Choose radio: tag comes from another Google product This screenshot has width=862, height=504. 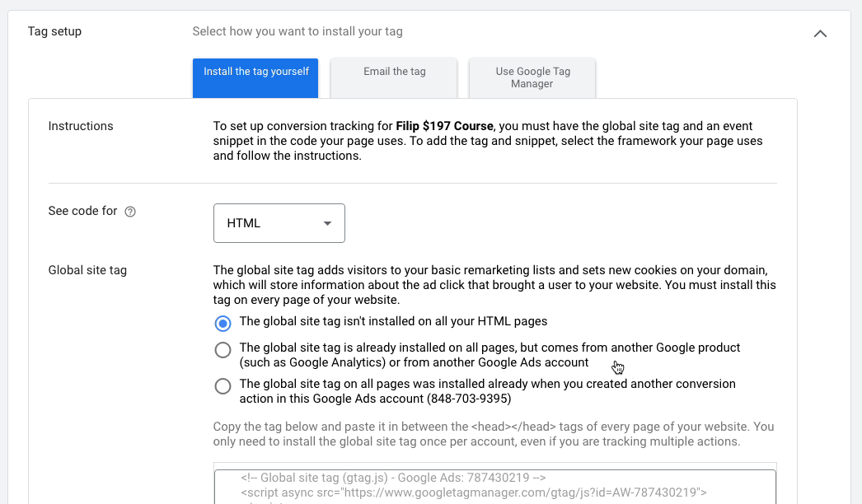click(223, 351)
